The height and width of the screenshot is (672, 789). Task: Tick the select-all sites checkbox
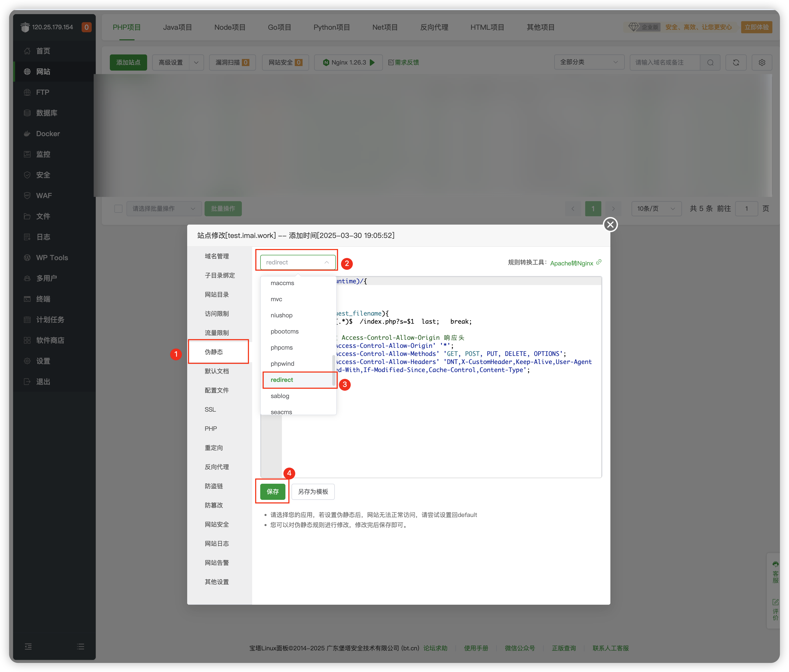coord(118,209)
